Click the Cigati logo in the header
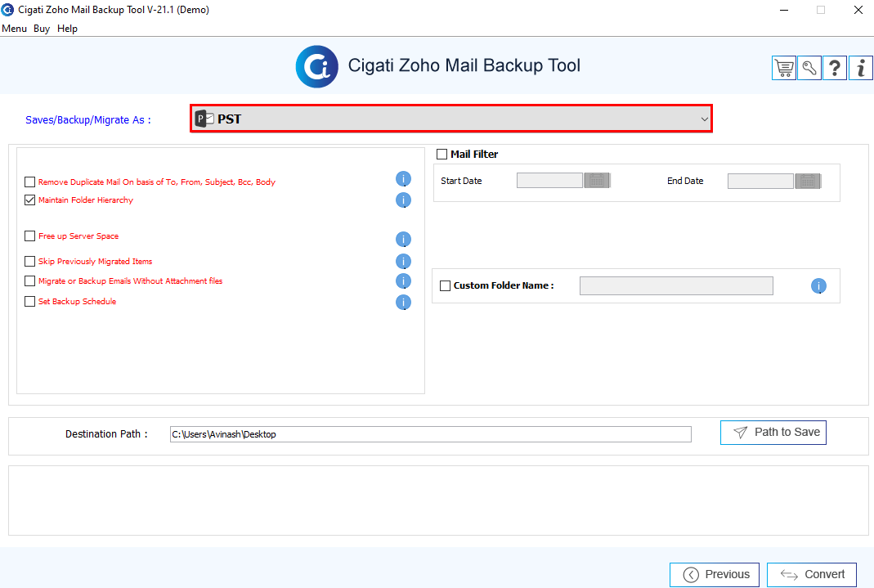The image size is (874, 588). (x=316, y=66)
